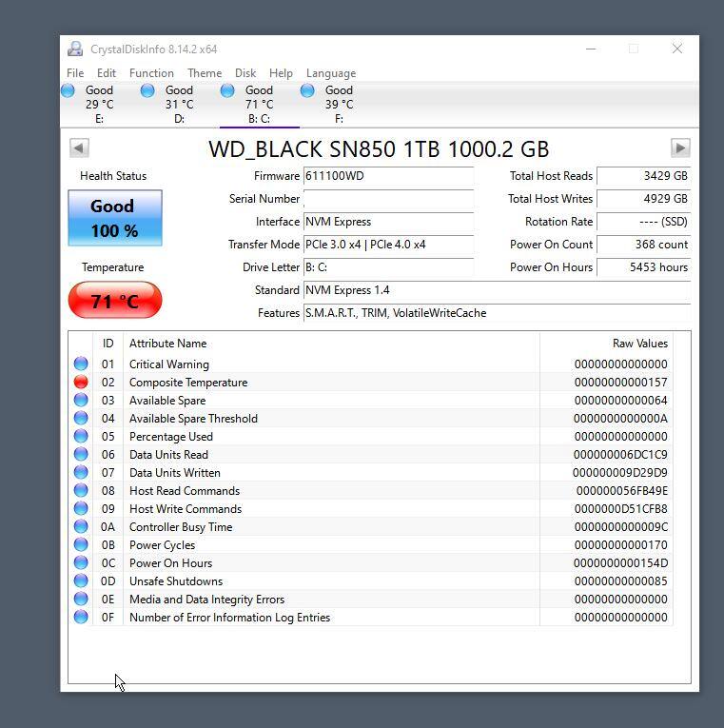This screenshot has height=728, width=724.
Task: Open the Edit menu
Action: pos(107,73)
